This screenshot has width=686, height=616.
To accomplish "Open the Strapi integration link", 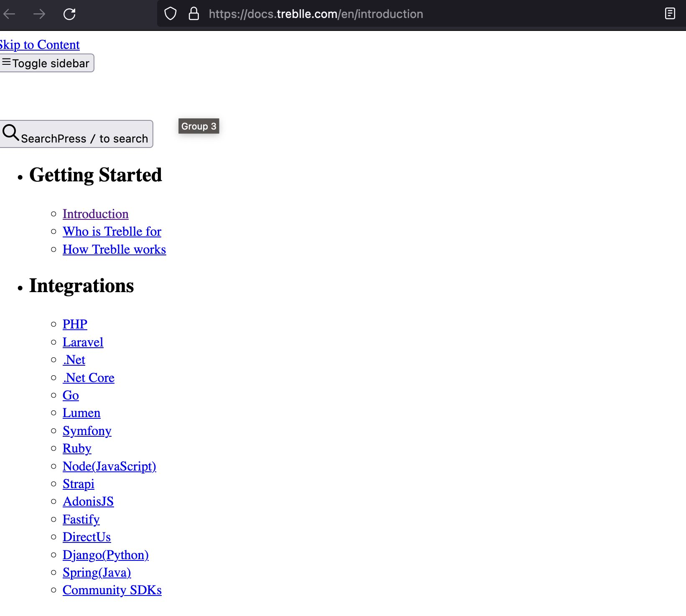I will [x=79, y=484].
